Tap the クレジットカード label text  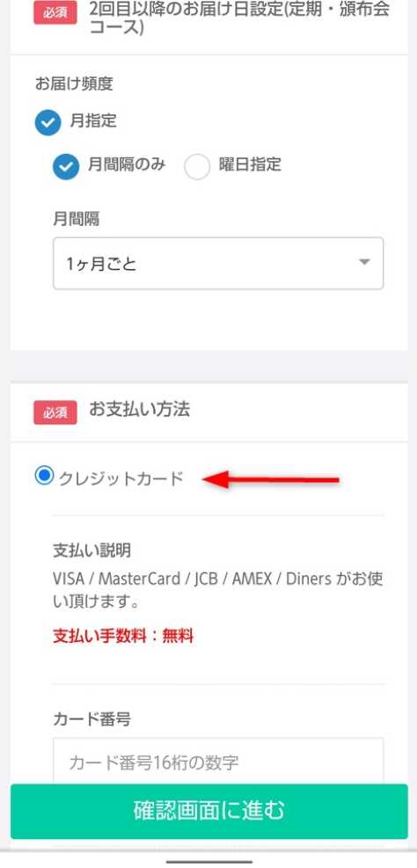coord(121,478)
